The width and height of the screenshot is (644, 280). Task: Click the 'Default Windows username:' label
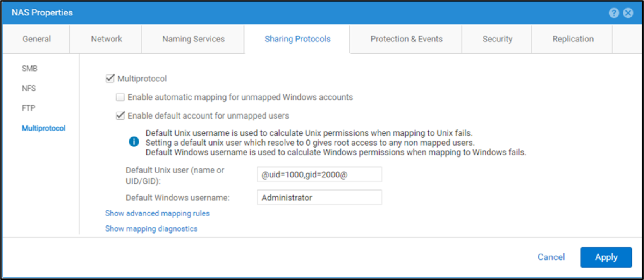click(x=177, y=198)
